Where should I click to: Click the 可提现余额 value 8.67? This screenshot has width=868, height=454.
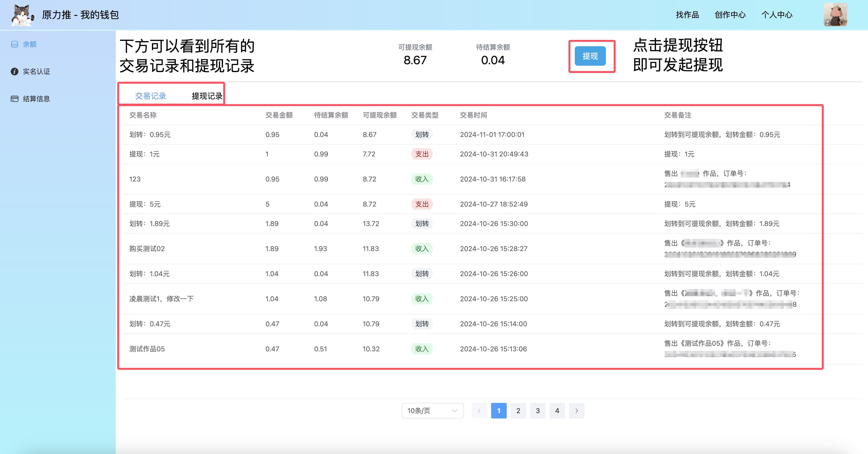415,60
